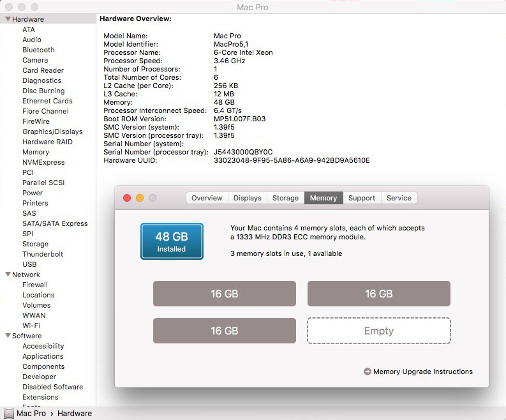This screenshot has width=506, height=420.
Task: Select Memory in the Hardware sidebar list
Action: coord(36,152)
